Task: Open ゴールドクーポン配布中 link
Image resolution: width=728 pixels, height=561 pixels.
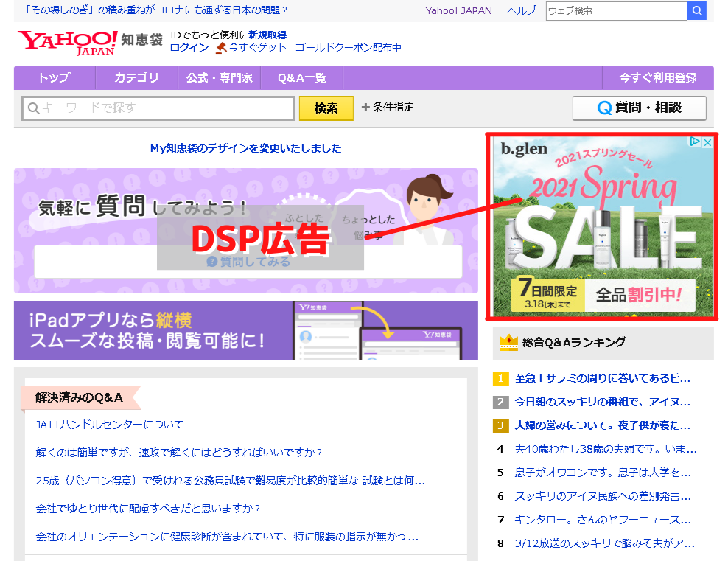Action: [349, 47]
